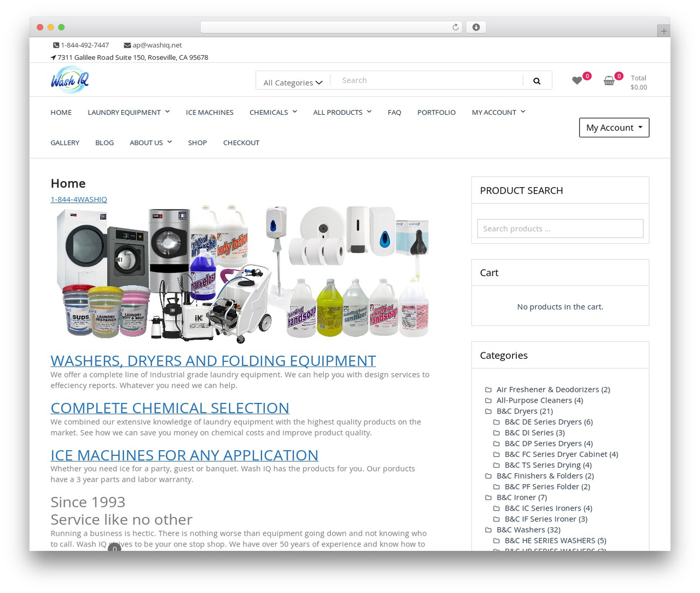Click the location arrow icon by address
The image size is (700, 593).
pyautogui.click(x=53, y=57)
